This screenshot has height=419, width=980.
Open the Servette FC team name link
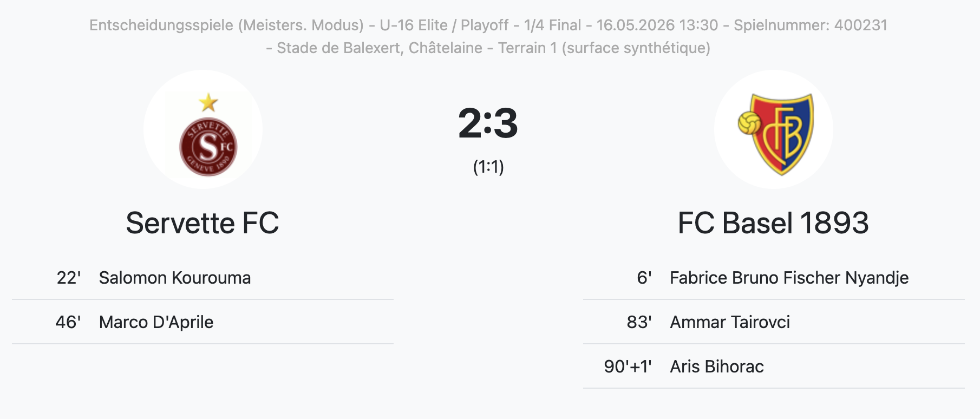[202, 223]
